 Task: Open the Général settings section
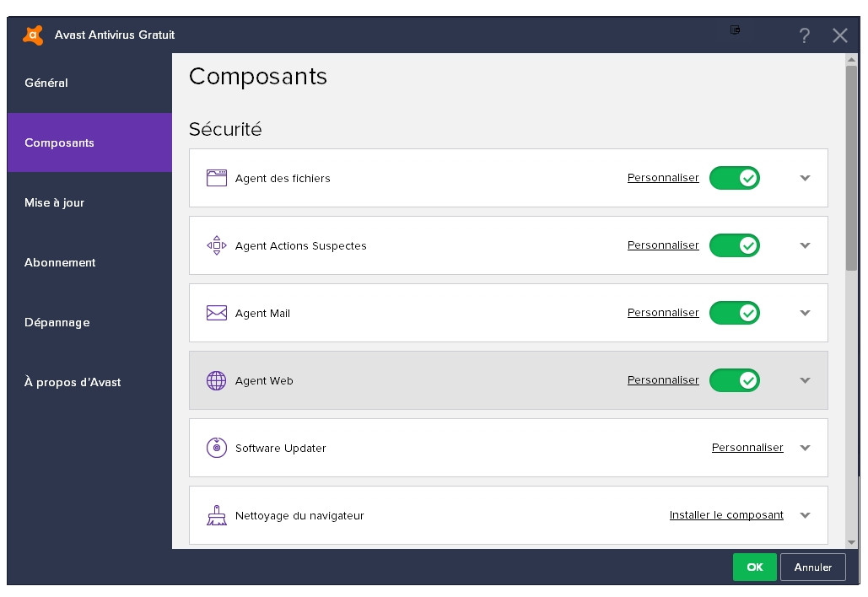[89, 83]
